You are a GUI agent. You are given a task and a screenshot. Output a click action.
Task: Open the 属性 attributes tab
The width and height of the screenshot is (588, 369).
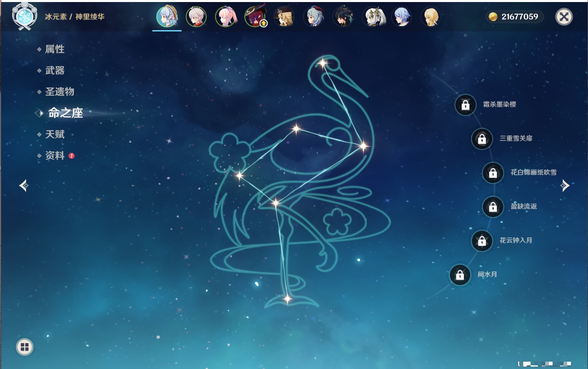pos(55,49)
